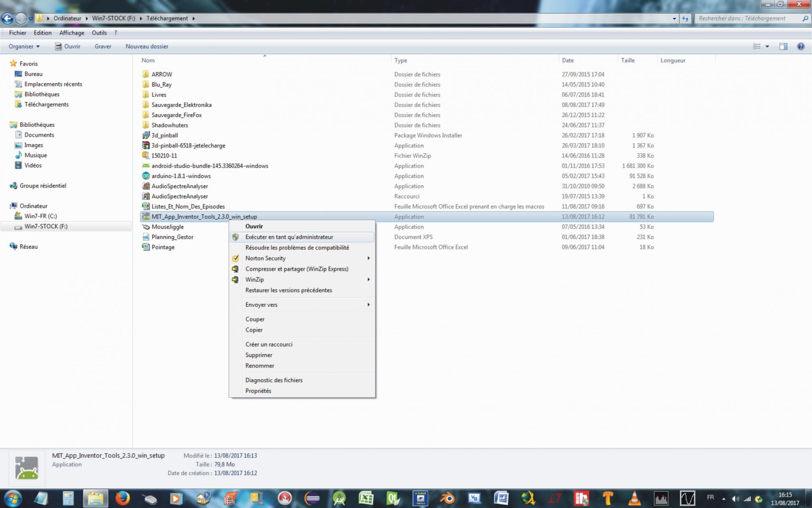Choose Propriétés in the context menu
812x508 pixels.
point(258,391)
